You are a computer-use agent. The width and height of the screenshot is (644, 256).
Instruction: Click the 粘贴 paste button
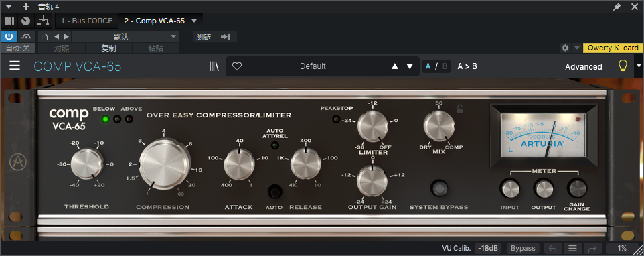[155, 48]
